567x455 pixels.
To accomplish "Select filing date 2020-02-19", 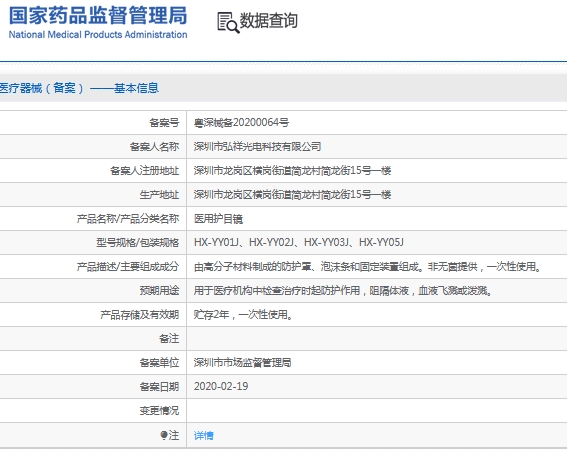I will coord(221,387).
